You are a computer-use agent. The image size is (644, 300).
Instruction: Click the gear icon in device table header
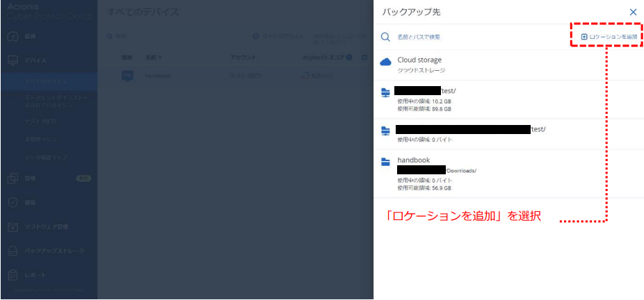(x=364, y=57)
